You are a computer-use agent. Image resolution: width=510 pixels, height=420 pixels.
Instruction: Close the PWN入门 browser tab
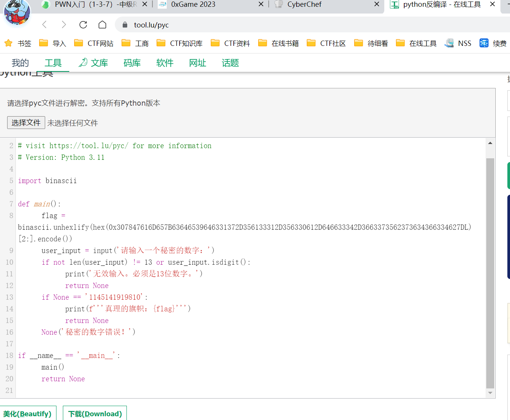(145, 4)
